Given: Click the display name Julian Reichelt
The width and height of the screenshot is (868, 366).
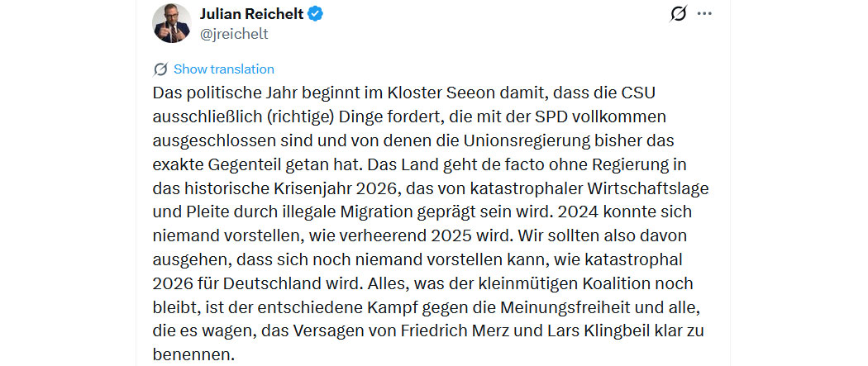Looking at the screenshot, I should 251,14.
